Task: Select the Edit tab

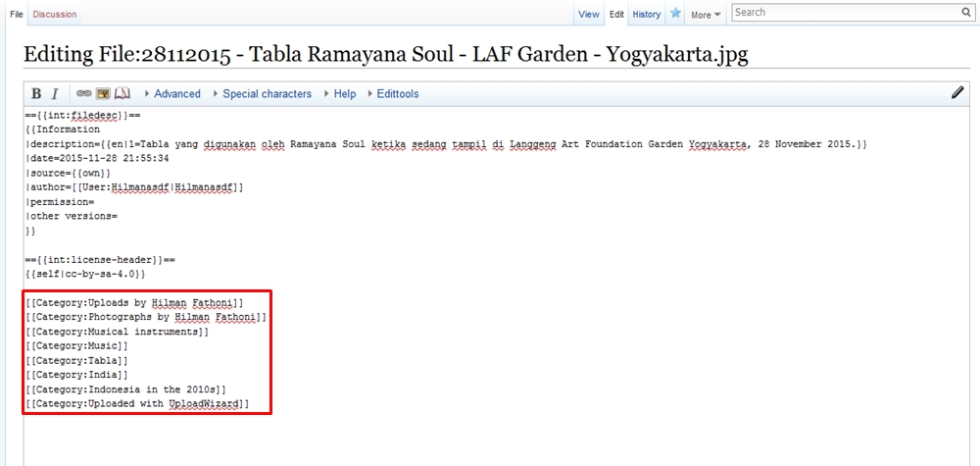Action: pyautogui.click(x=616, y=15)
